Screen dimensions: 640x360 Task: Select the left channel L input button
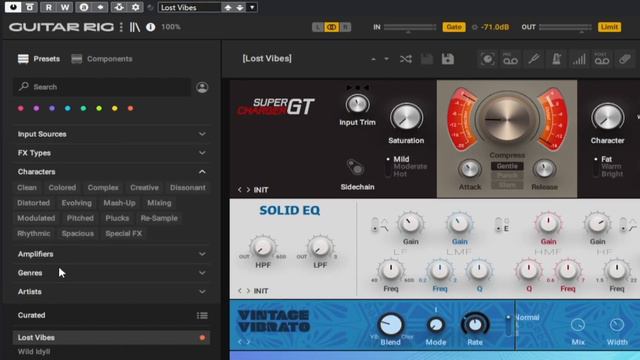[x=317, y=27]
